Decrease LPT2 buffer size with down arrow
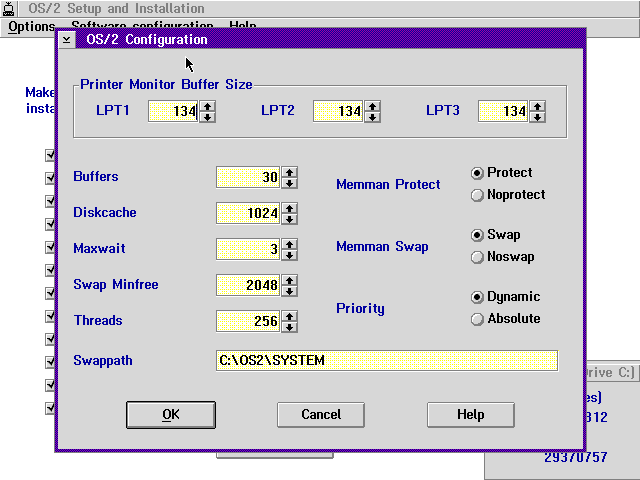This screenshot has width=640, height=480. click(372, 117)
